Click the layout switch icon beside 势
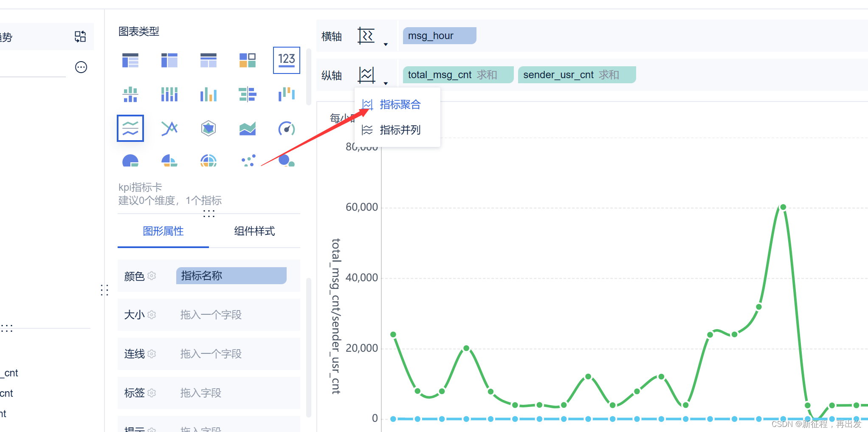 click(80, 37)
